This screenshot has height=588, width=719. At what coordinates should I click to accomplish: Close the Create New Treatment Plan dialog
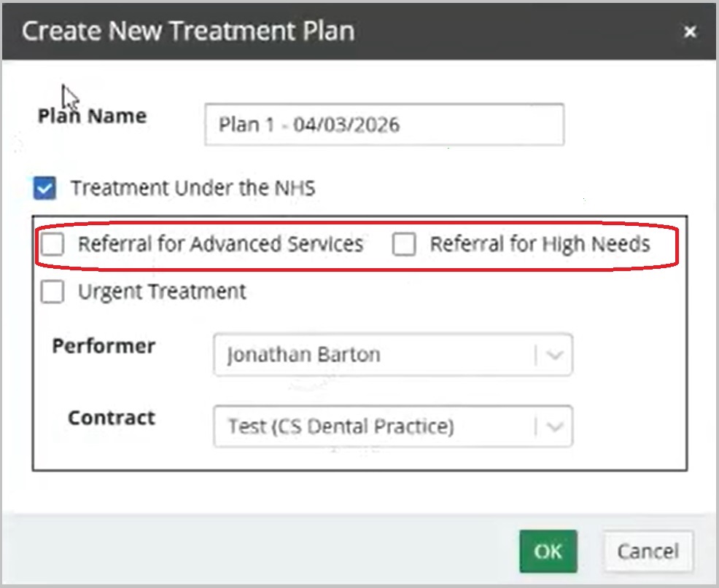(x=690, y=31)
